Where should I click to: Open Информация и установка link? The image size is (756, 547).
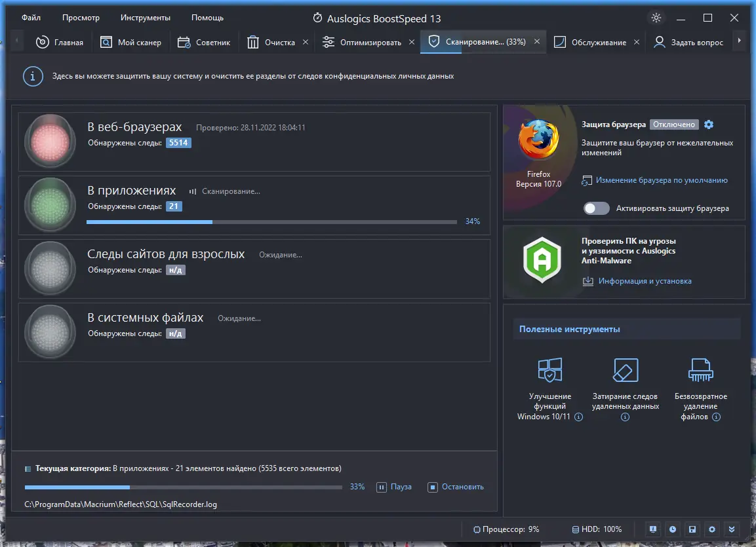(x=637, y=281)
